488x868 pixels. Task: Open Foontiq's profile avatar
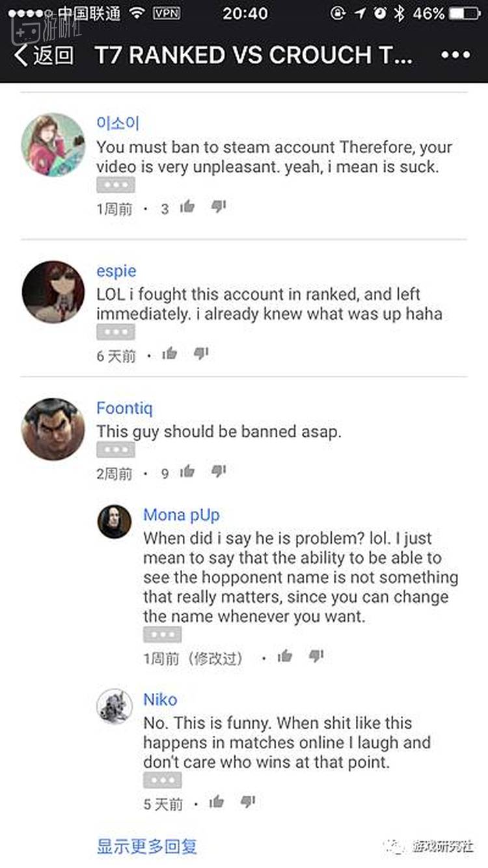[x=53, y=428]
